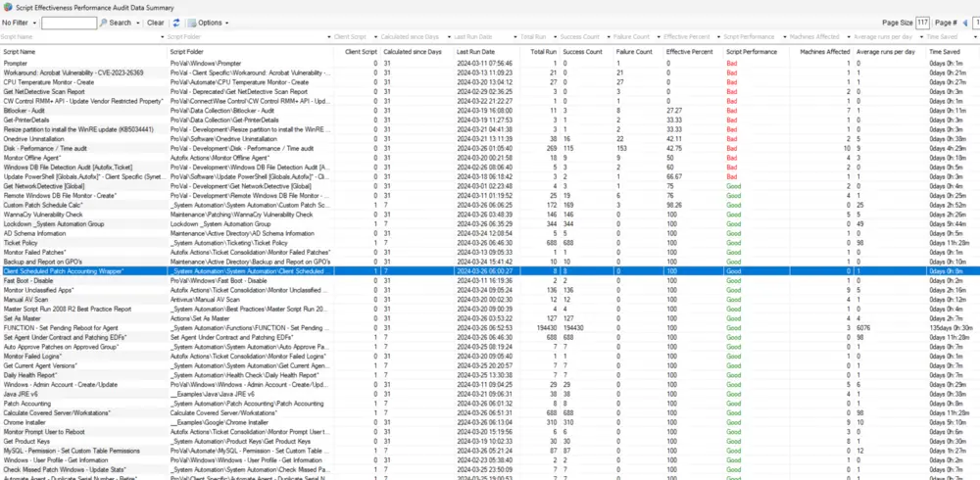Viewport: 980px width, 480px height.
Task: Click the app icon in the title bar
Action: [x=8, y=6]
